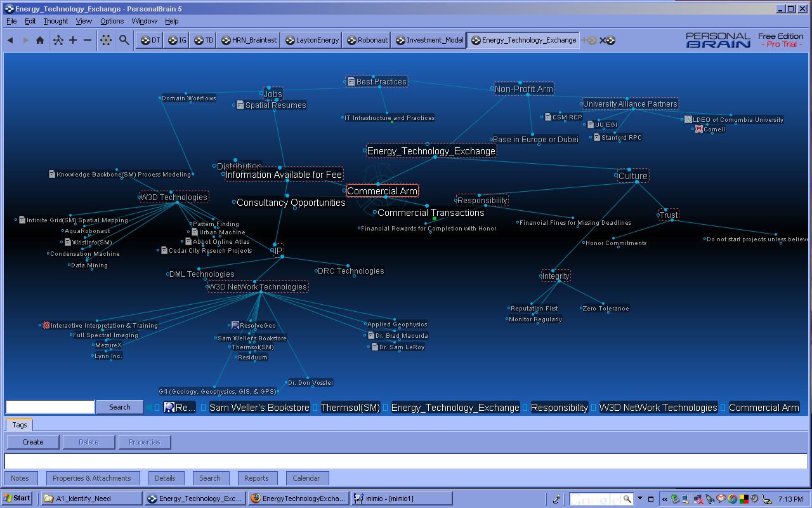Open the Options menu
The width and height of the screenshot is (812, 508).
112,21
